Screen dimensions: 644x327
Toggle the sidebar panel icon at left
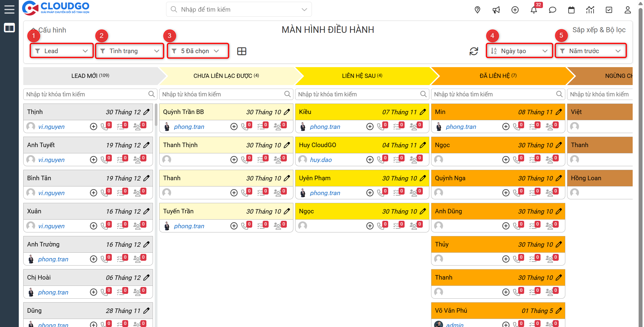9,28
